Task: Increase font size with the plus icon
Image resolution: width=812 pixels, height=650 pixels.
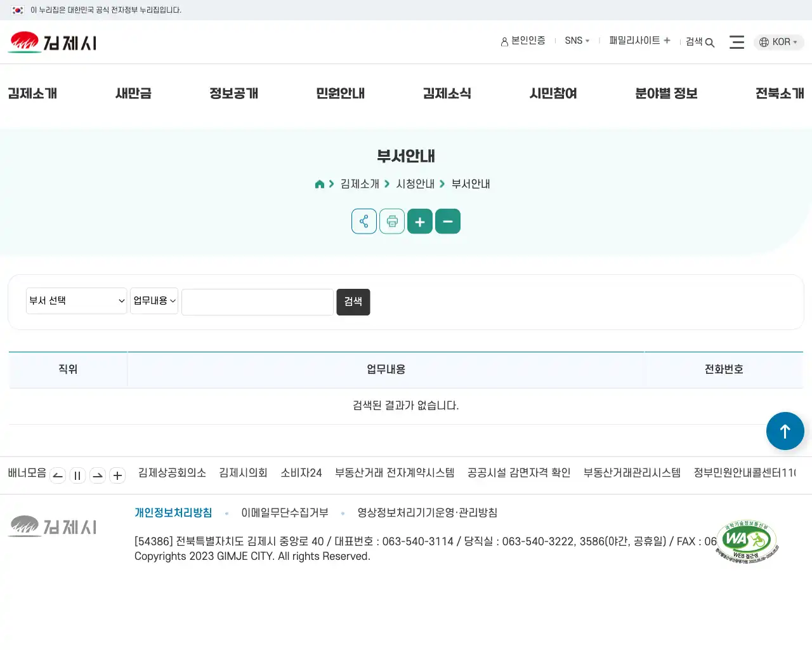Action: pos(419,221)
